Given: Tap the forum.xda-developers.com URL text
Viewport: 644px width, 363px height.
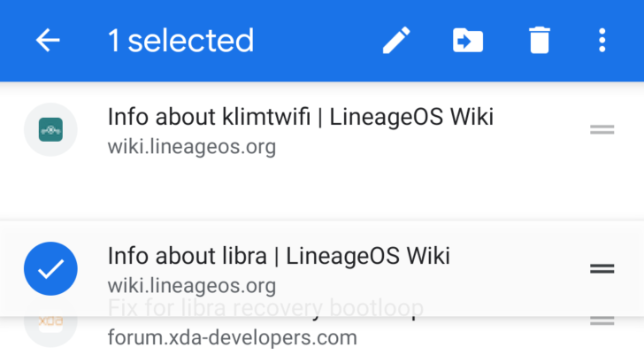Looking at the screenshot, I should pos(232,337).
